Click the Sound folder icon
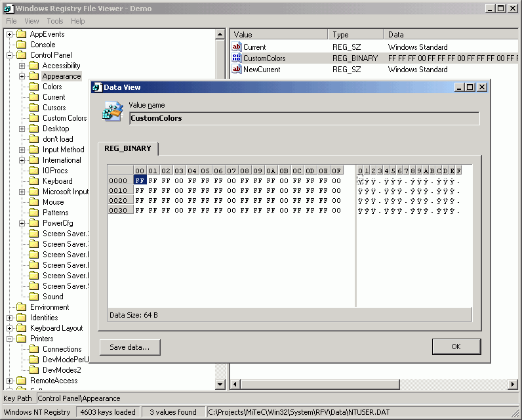Viewport: 522px width, 420px height. (x=33, y=297)
